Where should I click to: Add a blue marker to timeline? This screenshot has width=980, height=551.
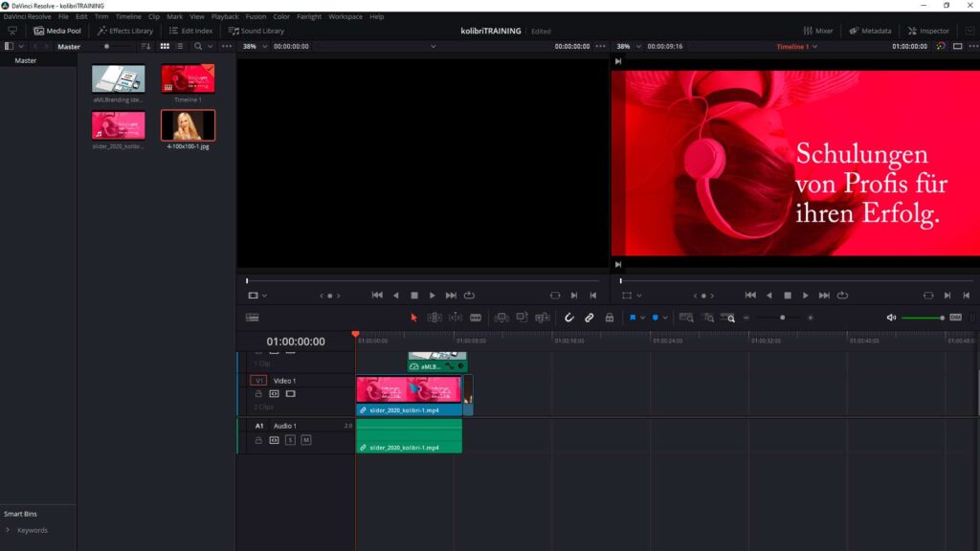pyautogui.click(x=655, y=318)
